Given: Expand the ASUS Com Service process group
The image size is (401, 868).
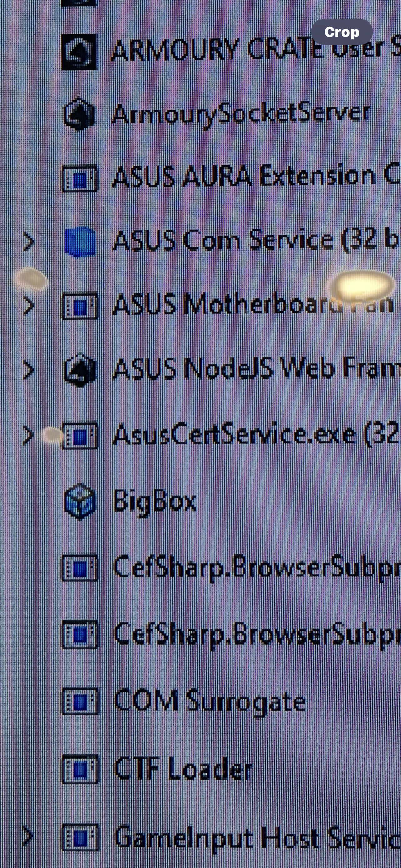Looking at the screenshot, I should (29, 242).
